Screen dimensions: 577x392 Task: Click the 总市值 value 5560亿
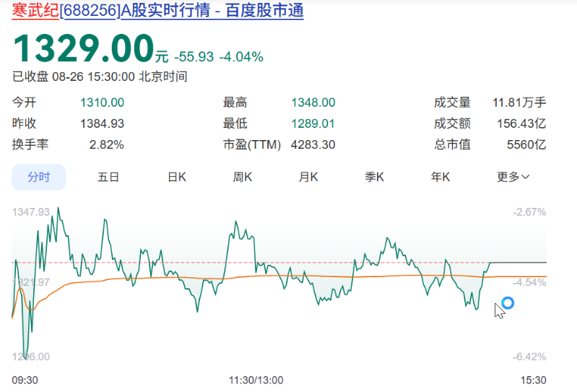(526, 145)
